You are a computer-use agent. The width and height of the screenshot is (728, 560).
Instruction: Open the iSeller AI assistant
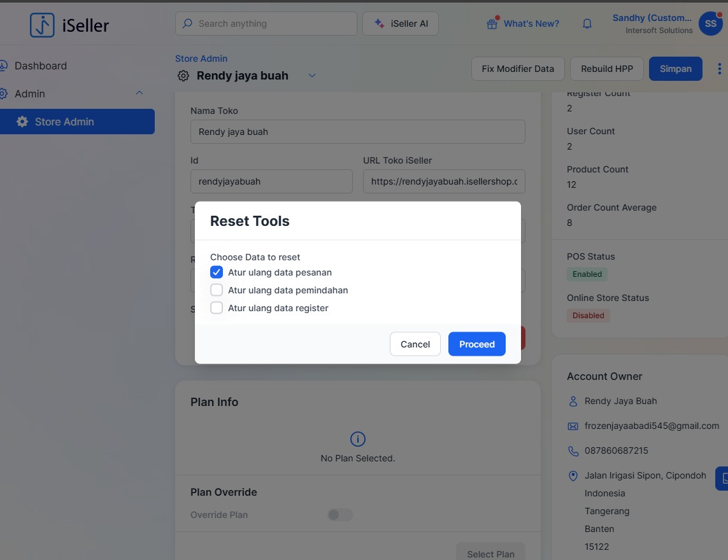click(400, 24)
